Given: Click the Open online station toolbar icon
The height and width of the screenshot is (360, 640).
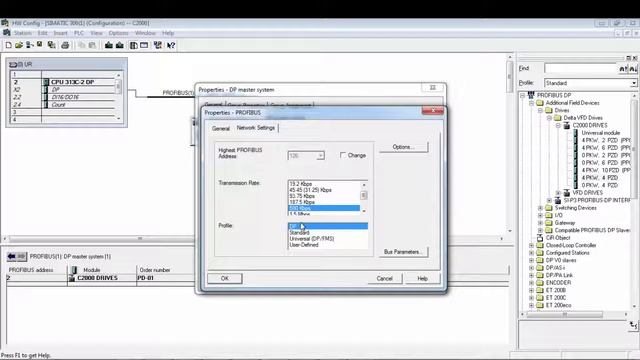Looking at the screenshot, I should click(x=29, y=45).
